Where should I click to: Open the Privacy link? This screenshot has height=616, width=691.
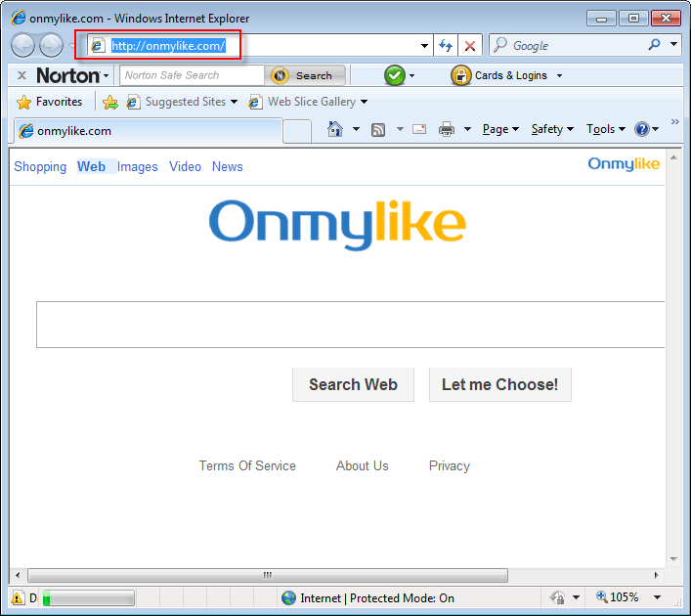(450, 465)
